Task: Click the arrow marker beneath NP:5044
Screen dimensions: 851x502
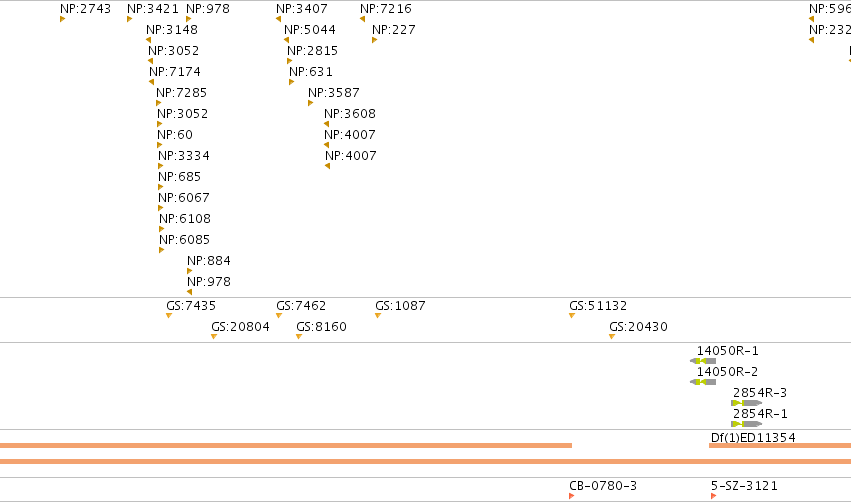Action: tap(287, 40)
